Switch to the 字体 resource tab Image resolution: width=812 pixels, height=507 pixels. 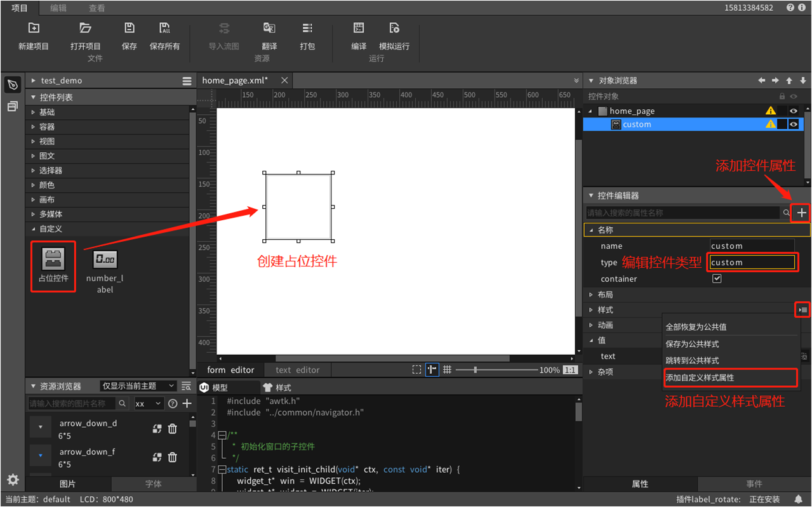pos(154,484)
